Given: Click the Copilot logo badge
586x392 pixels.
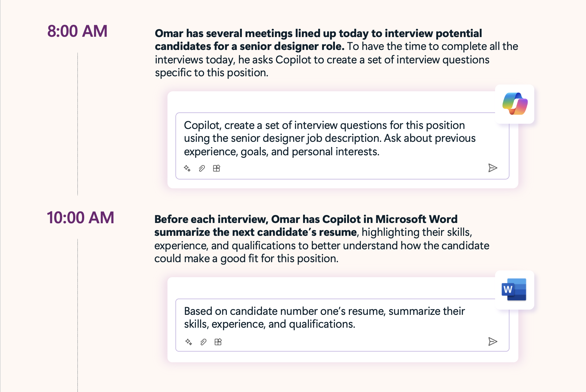Looking at the screenshot, I should coord(515,104).
